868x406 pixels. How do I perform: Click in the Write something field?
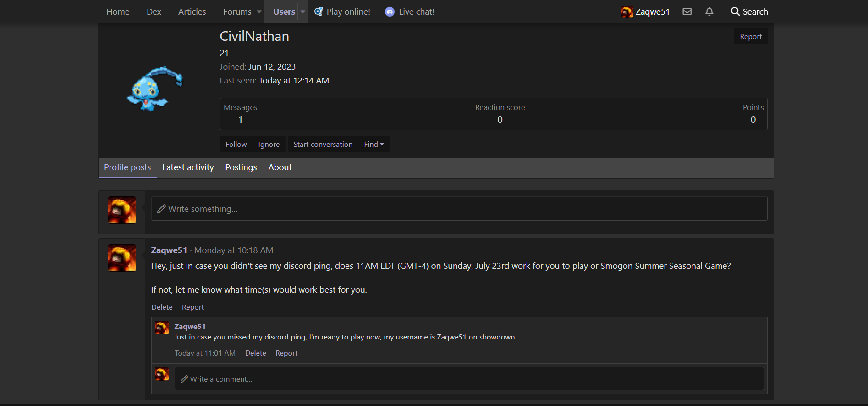459,209
